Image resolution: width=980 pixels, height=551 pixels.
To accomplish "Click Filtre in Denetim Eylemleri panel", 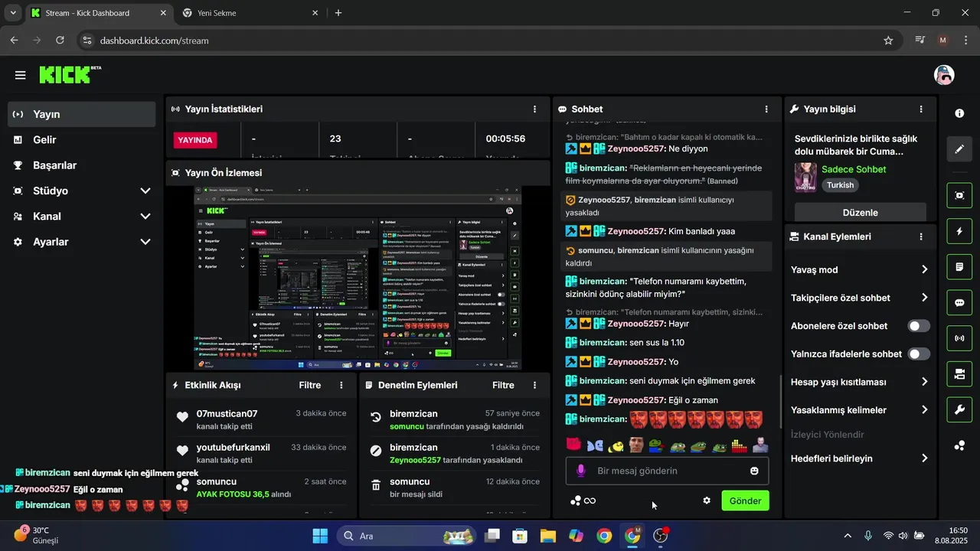I will [x=503, y=385].
